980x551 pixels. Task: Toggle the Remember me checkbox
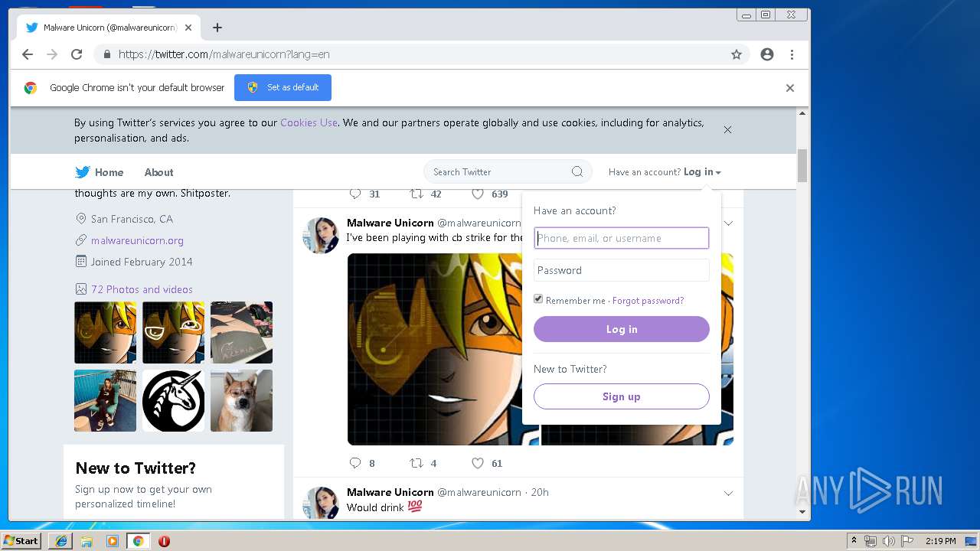click(x=538, y=299)
